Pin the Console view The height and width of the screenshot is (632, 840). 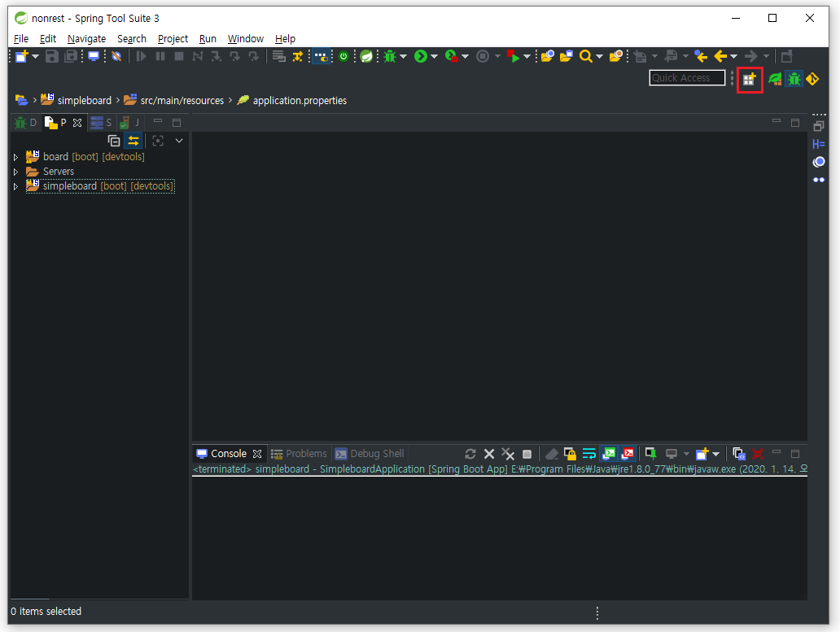pyautogui.click(x=651, y=454)
